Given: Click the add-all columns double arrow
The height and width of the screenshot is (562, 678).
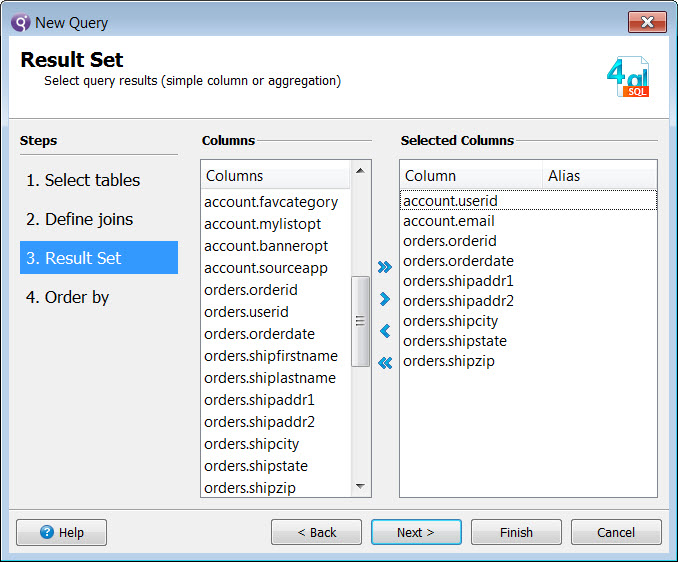Looking at the screenshot, I should [385, 267].
